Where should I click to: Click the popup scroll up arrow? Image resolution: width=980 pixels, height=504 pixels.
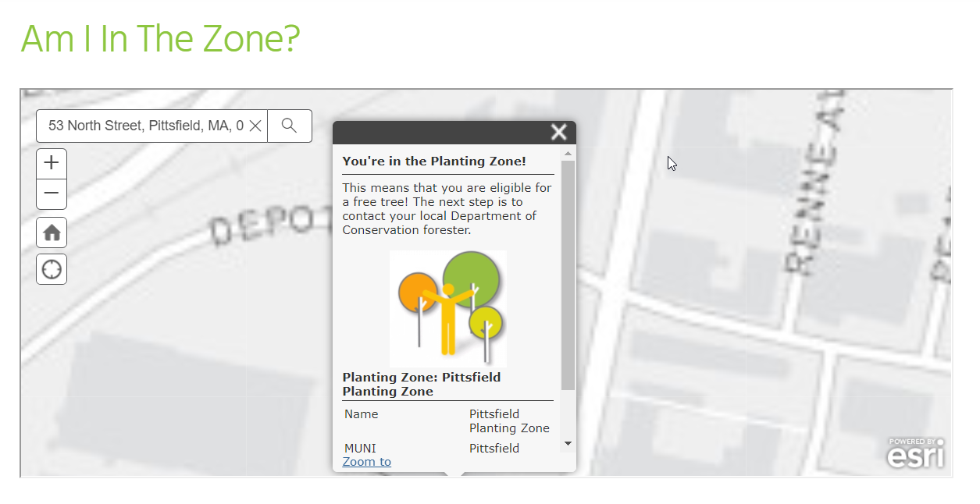click(568, 153)
